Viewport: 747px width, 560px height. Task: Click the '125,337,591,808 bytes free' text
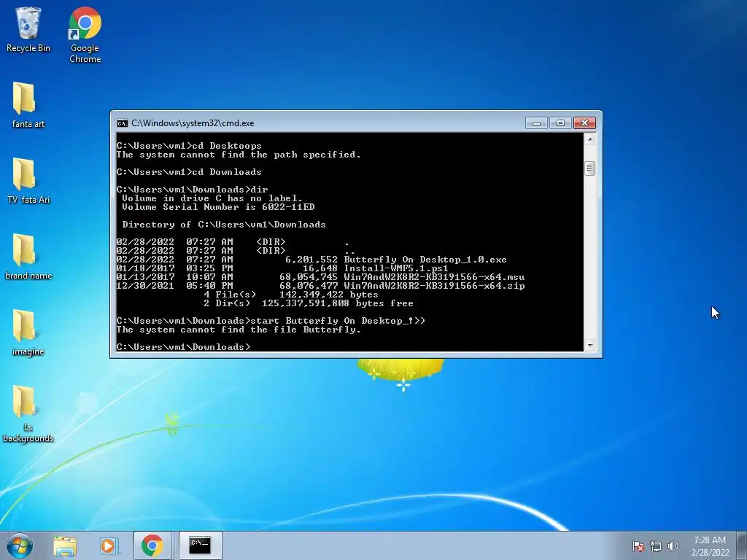(x=337, y=303)
